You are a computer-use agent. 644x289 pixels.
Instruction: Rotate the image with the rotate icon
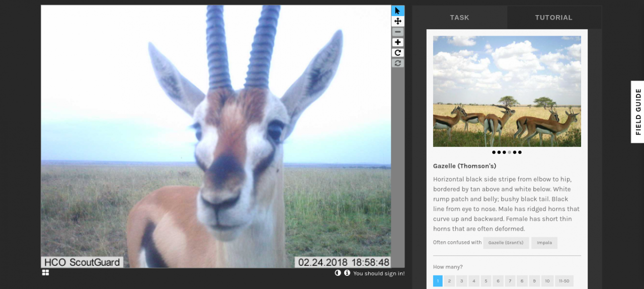397,53
